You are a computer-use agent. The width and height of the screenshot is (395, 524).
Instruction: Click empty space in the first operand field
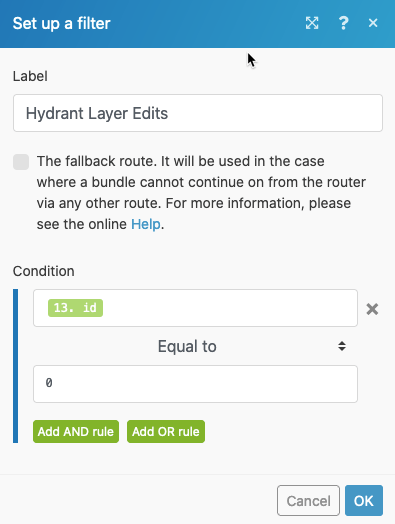(x=230, y=308)
